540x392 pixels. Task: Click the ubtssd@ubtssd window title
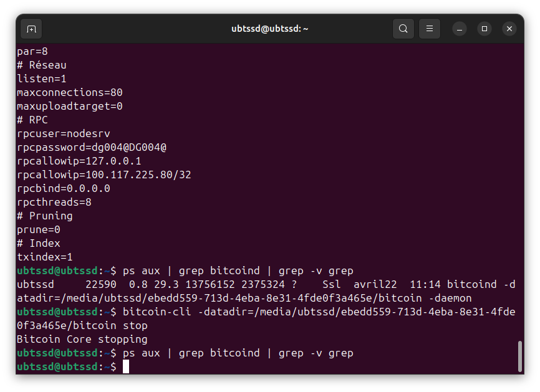[x=269, y=29]
